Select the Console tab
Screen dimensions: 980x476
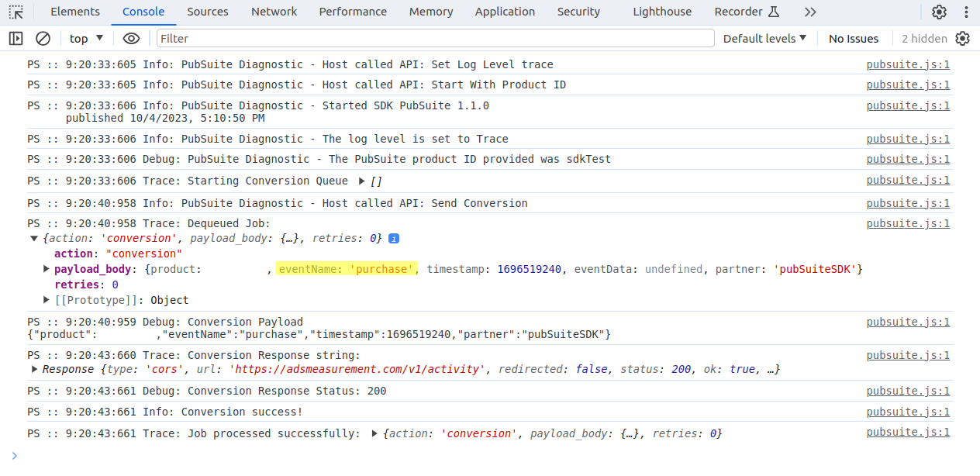pos(143,12)
